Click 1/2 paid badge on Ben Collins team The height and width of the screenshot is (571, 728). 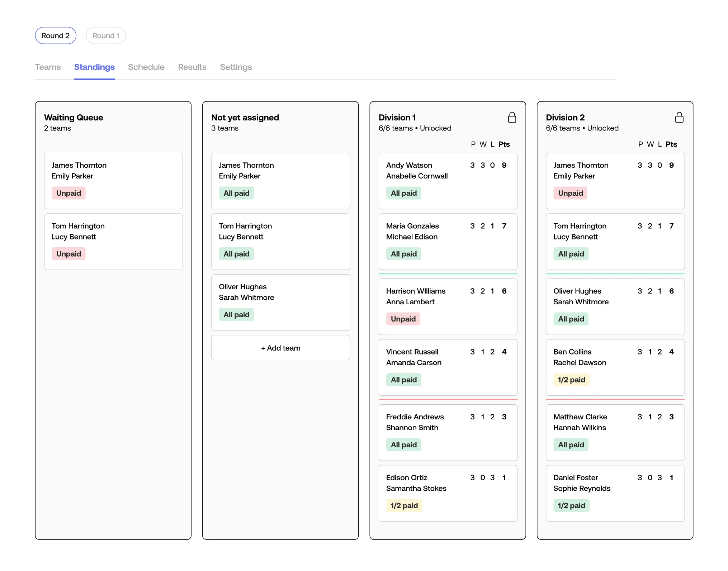pyautogui.click(x=571, y=380)
